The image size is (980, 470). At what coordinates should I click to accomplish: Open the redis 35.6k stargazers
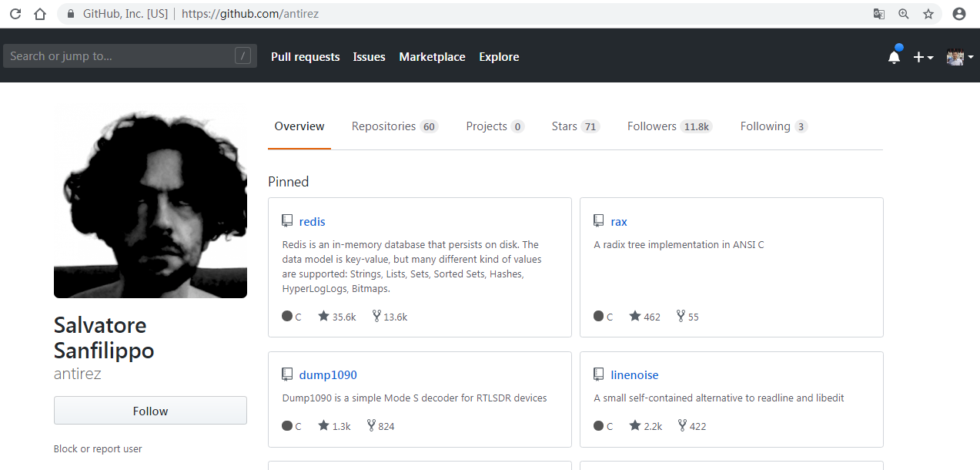click(337, 316)
